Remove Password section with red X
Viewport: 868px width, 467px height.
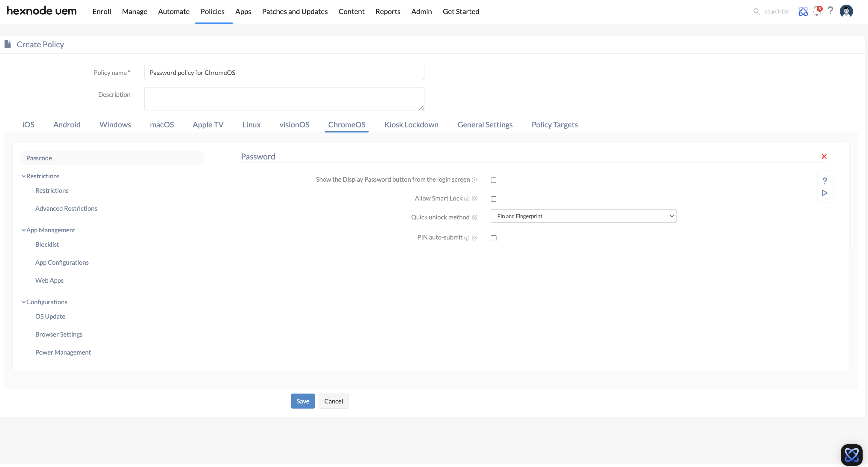click(824, 156)
